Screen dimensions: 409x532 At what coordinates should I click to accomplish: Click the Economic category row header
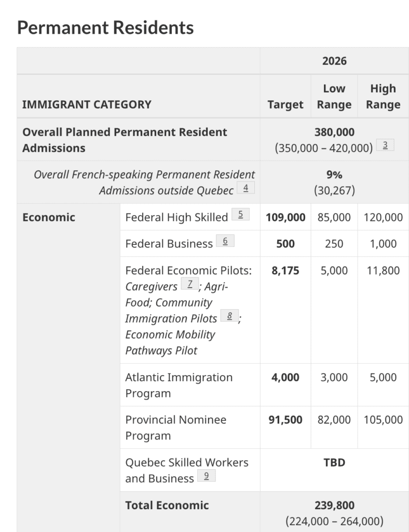(49, 217)
